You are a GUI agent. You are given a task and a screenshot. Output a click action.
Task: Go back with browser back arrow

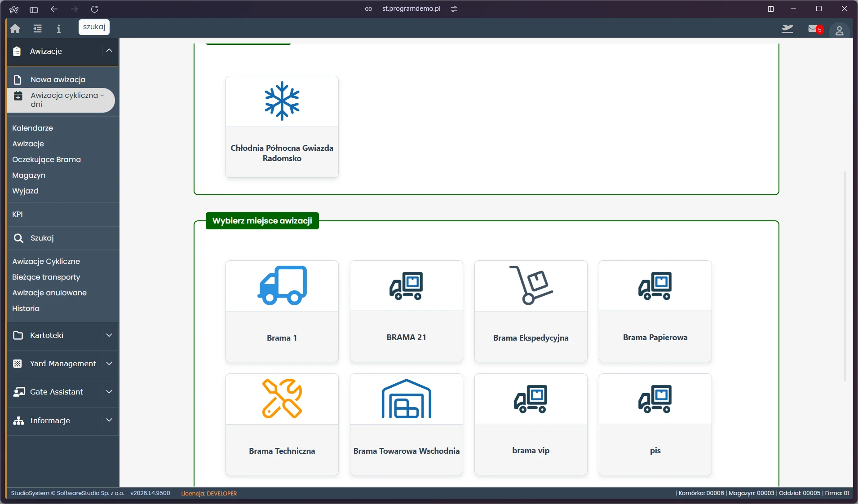pyautogui.click(x=54, y=9)
